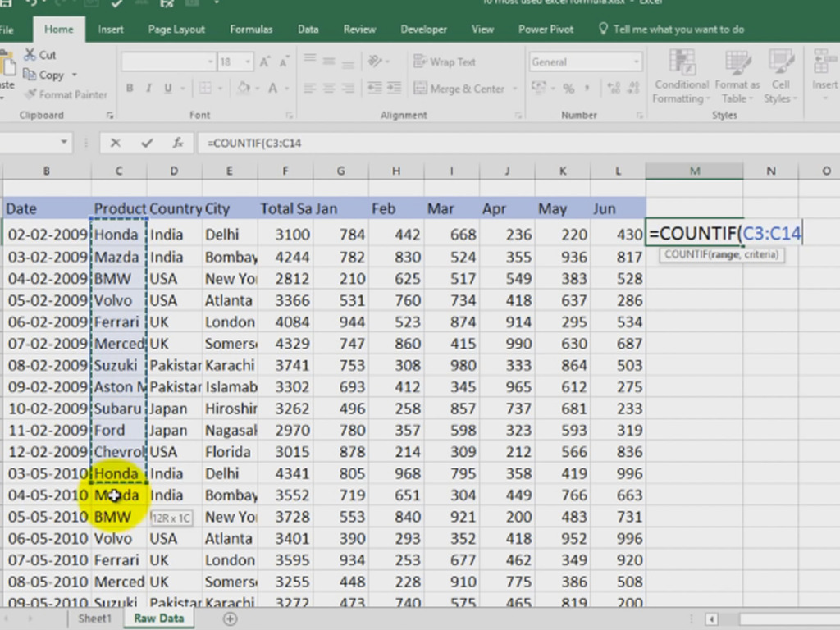Click the Cut scissors icon

(30, 55)
